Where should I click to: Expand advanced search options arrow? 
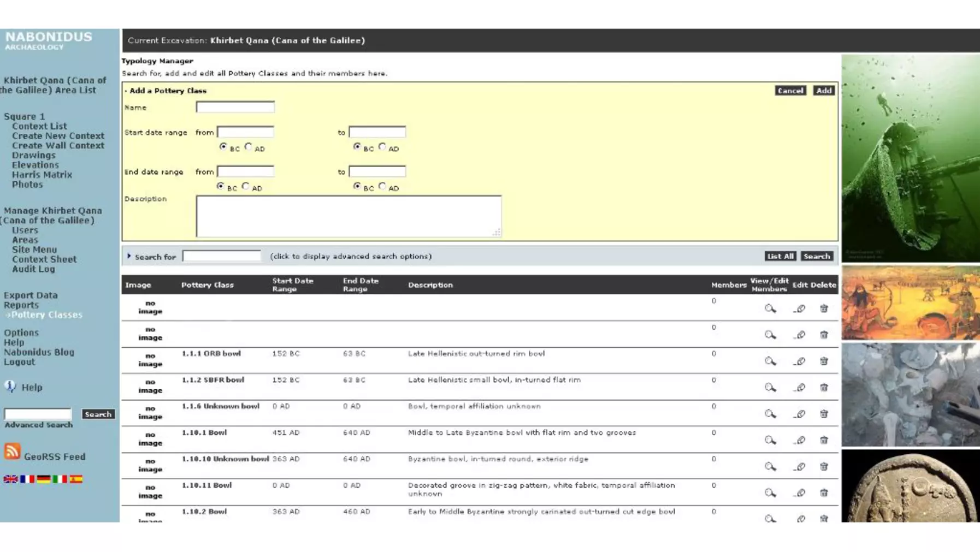click(129, 256)
